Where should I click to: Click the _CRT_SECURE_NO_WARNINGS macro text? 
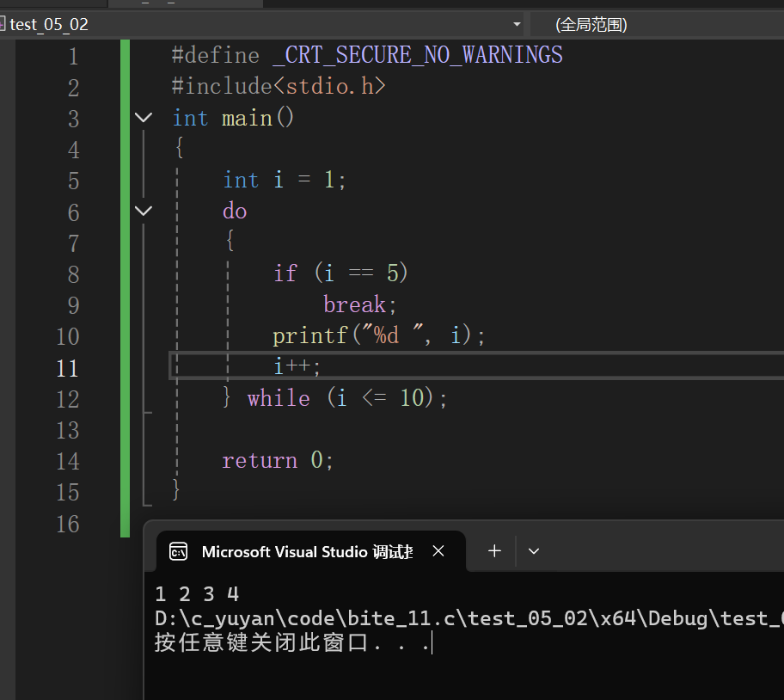pyautogui.click(x=418, y=55)
